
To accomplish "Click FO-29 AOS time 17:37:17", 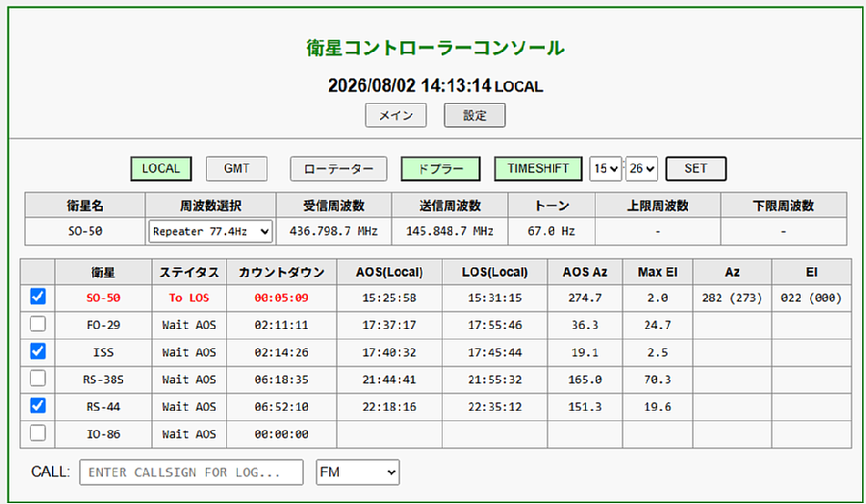I will 390,325.
